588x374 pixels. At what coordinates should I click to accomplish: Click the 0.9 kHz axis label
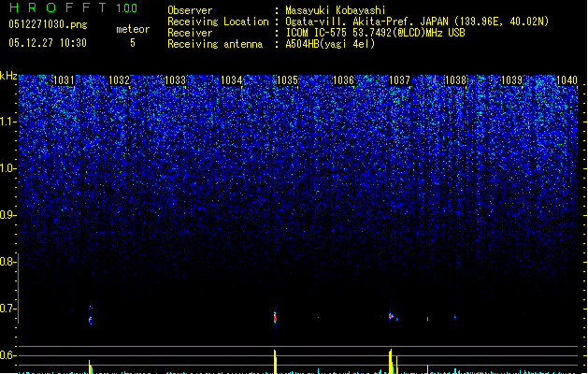(7, 215)
